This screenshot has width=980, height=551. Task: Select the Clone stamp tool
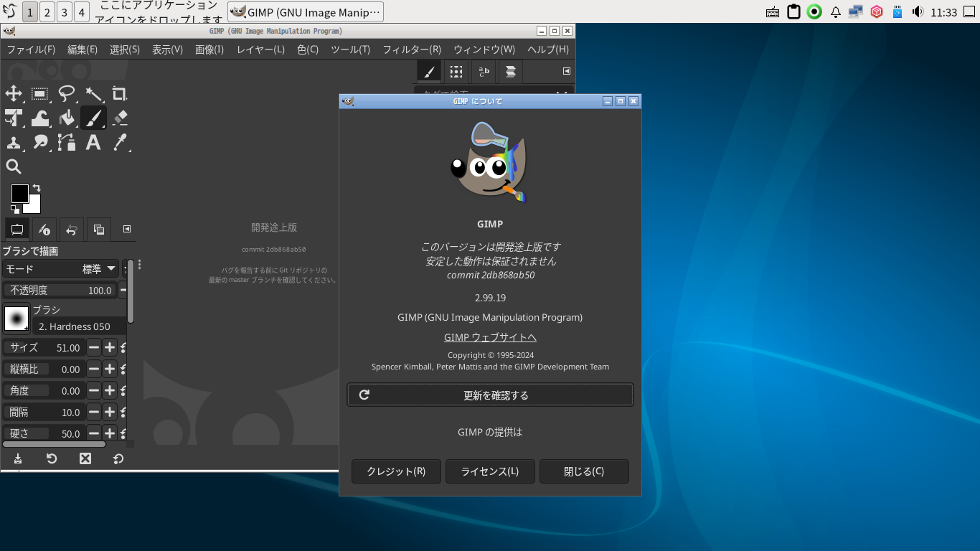coord(14,142)
